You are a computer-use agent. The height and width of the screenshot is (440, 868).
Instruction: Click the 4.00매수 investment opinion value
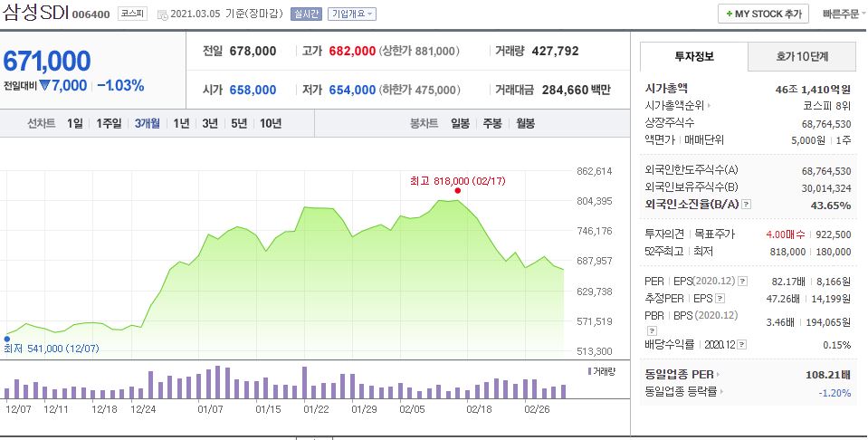click(x=785, y=234)
